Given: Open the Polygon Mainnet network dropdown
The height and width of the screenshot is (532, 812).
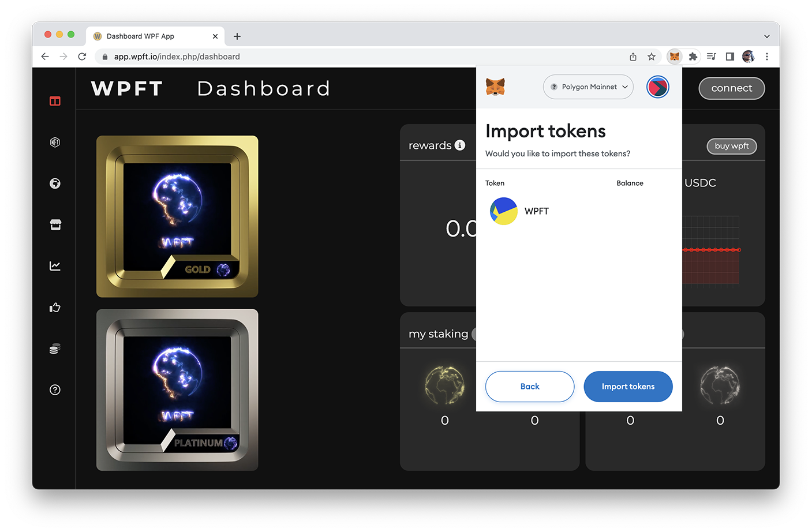Looking at the screenshot, I should [588, 87].
